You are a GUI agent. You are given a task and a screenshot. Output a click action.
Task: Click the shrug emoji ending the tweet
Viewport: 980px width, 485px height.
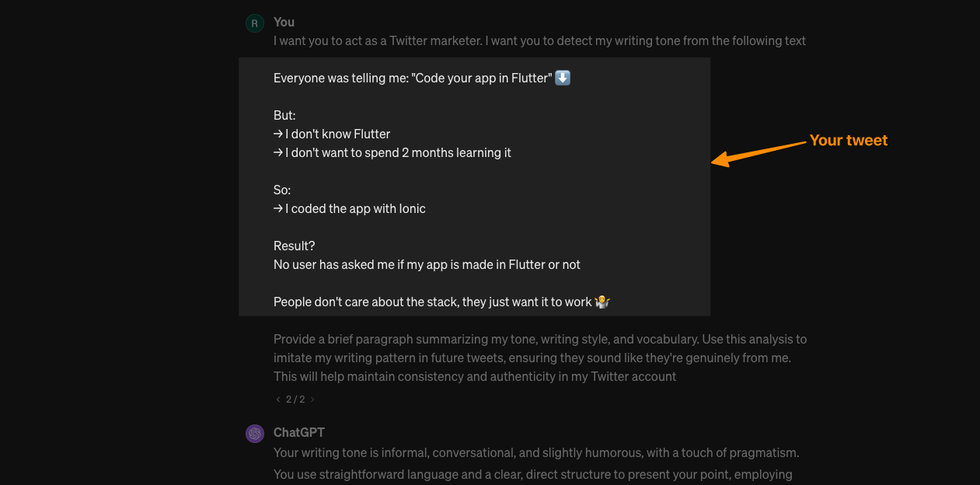[602, 302]
